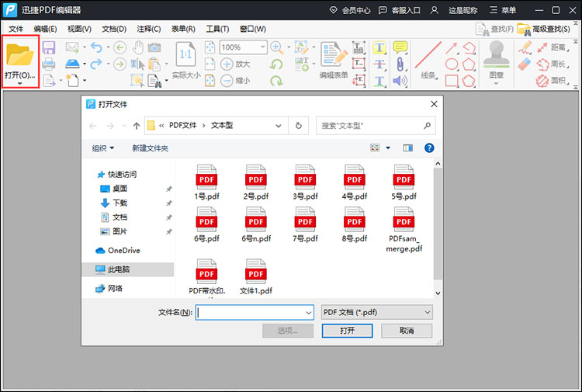Select the Underline text T icon

point(379,81)
